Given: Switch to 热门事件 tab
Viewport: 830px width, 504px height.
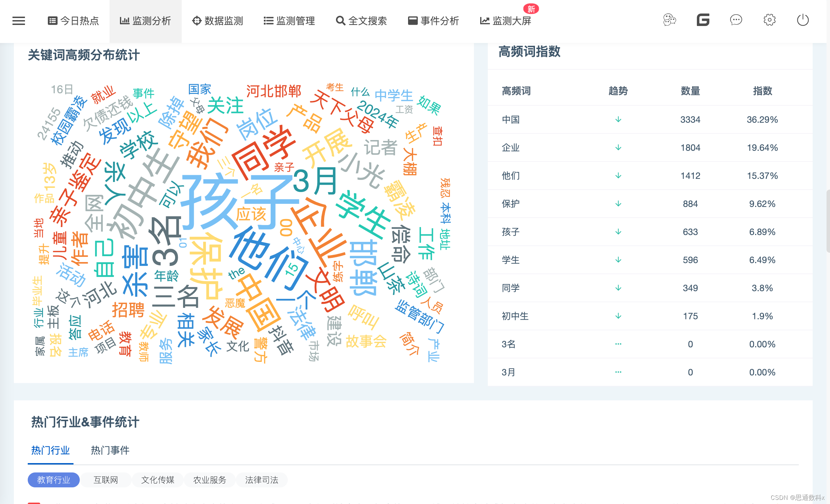Looking at the screenshot, I should [x=110, y=450].
